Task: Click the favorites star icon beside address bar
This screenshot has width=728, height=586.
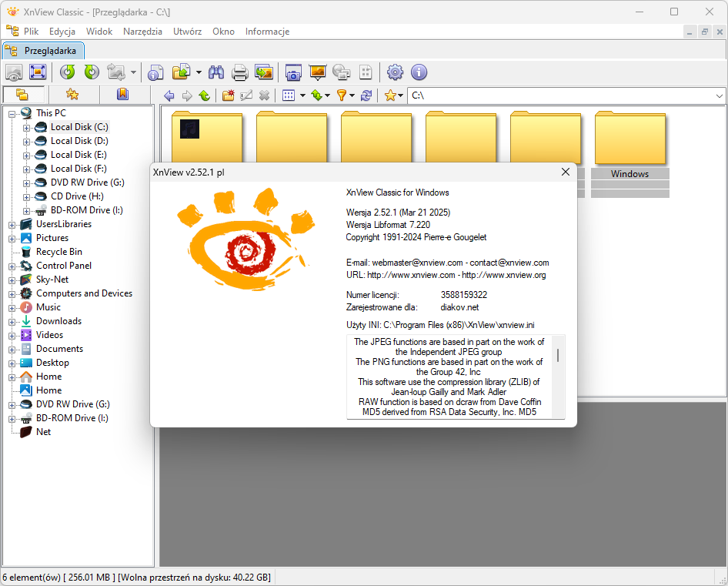Action: (390, 95)
